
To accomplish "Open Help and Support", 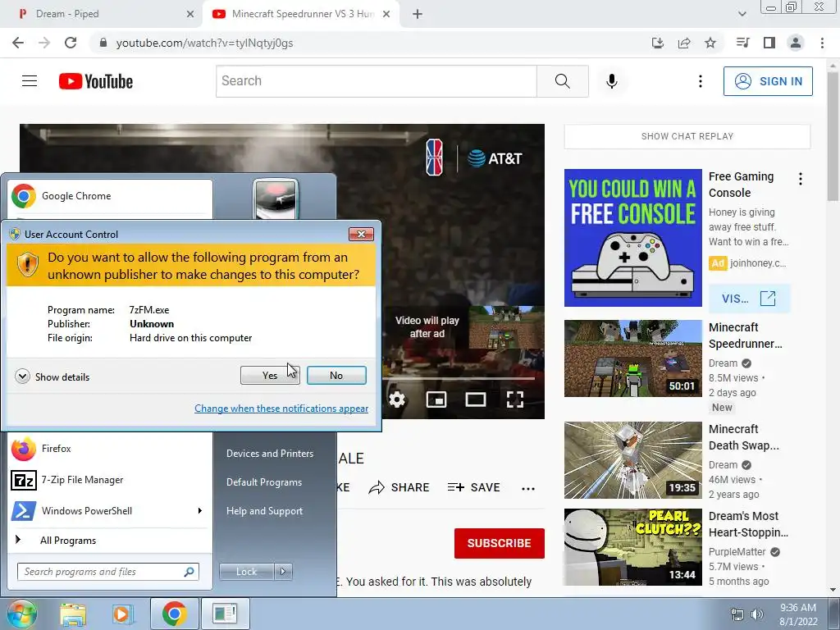I will coord(264,511).
